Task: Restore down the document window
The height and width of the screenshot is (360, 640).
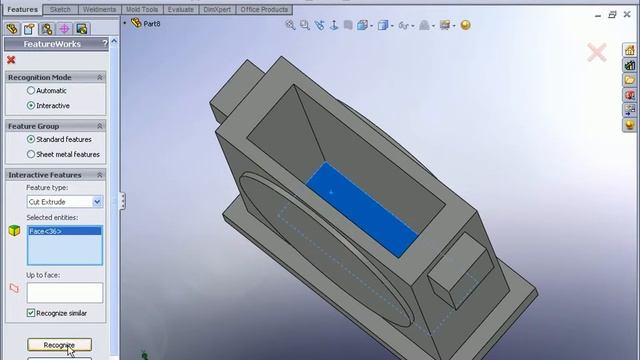Action: pos(612,15)
